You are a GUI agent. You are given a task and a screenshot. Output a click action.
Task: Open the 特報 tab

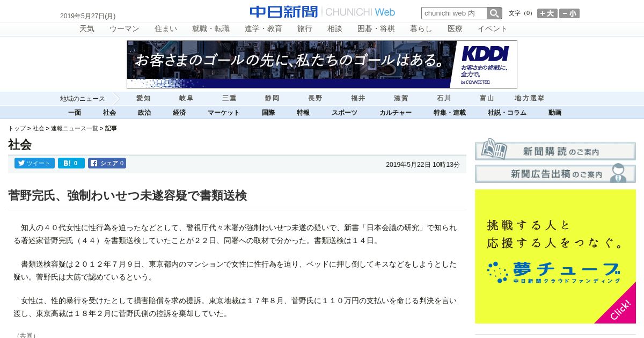303,113
